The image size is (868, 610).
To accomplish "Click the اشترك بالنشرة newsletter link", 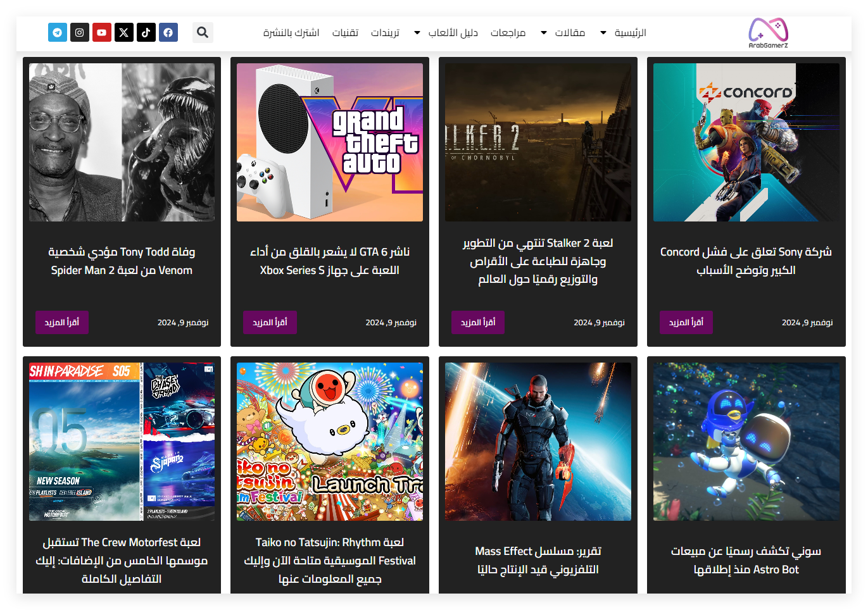I will pos(291,33).
